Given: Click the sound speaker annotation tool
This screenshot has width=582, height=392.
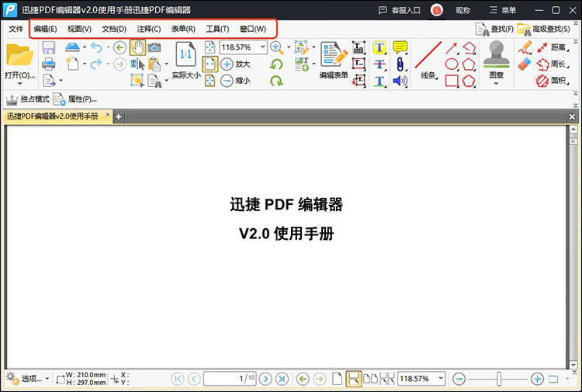Looking at the screenshot, I should pos(400,81).
